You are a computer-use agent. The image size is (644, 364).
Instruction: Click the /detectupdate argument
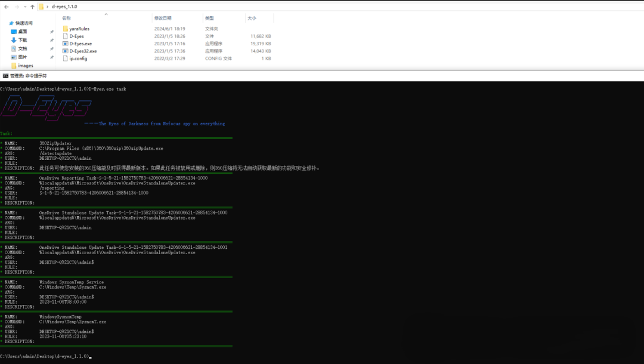55,153
